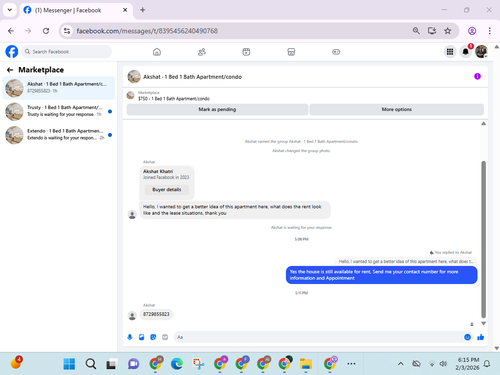The width and height of the screenshot is (500, 375).
Task: Go to Facebook Home feed icon
Action: tap(157, 52)
